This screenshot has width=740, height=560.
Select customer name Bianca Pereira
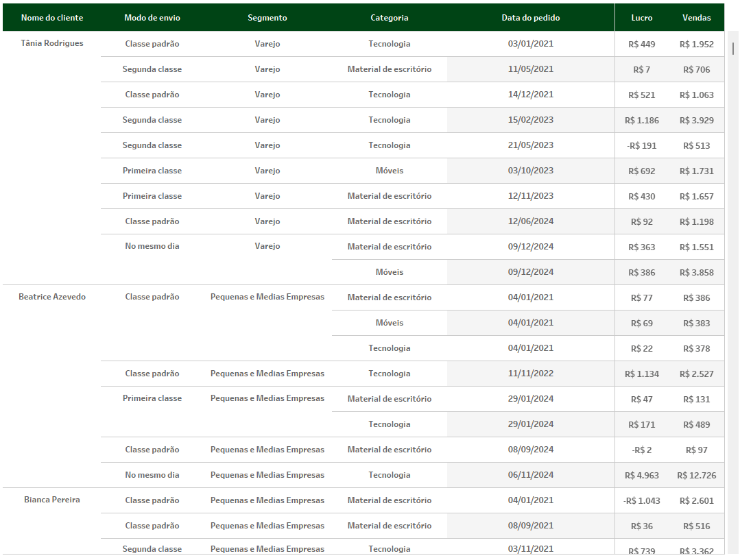pyautogui.click(x=52, y=500)
